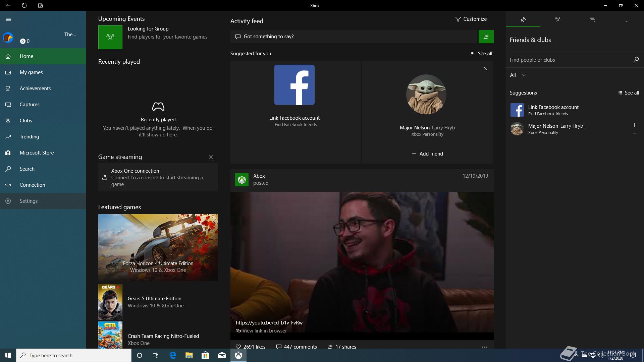Viewport: 644px width, 362px height.
Task: Open the Mail app from taskbar
Action: 222,355
